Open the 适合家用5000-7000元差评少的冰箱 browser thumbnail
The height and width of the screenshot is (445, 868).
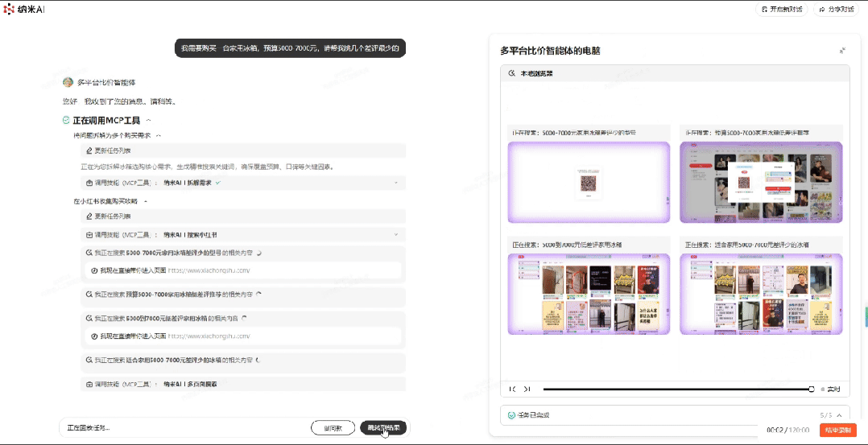pos(761,294)
